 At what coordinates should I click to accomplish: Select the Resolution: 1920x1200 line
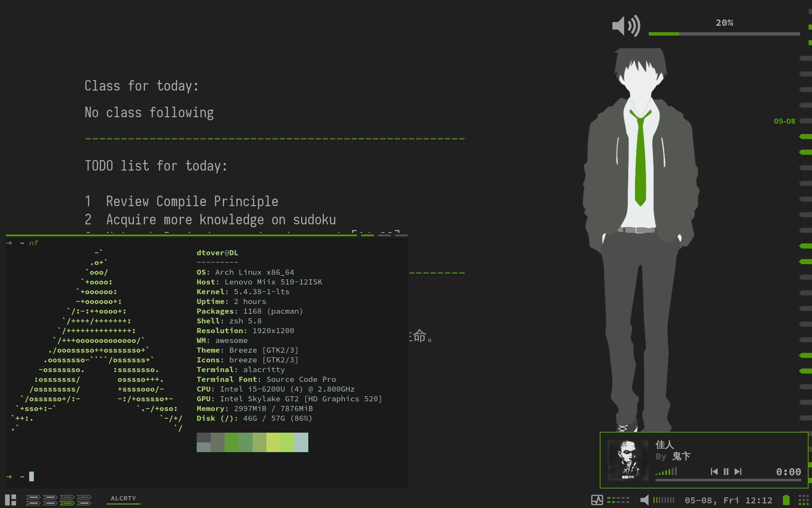pos(245,331)
